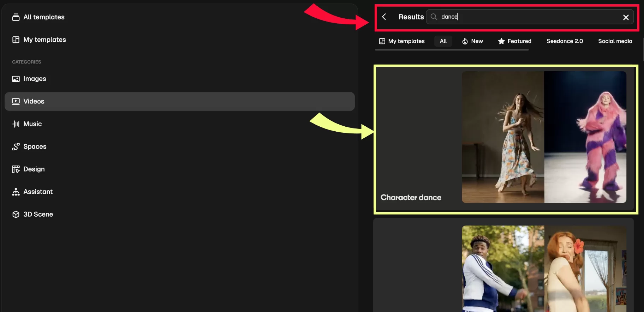Image resolution: width=644 pixels, height=312 pixels.
Task: Click inside the dance search field
Action: [530, 17]
